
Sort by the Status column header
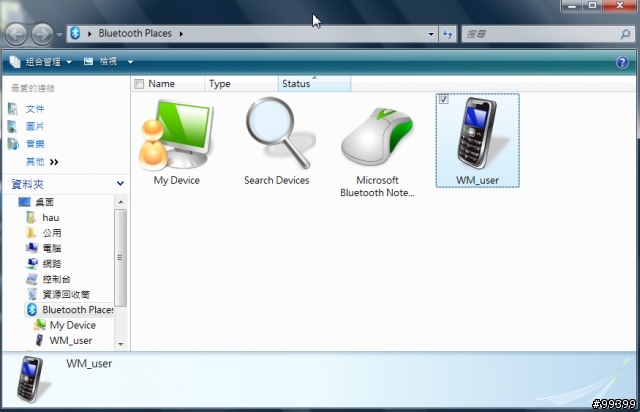(314, 84)
